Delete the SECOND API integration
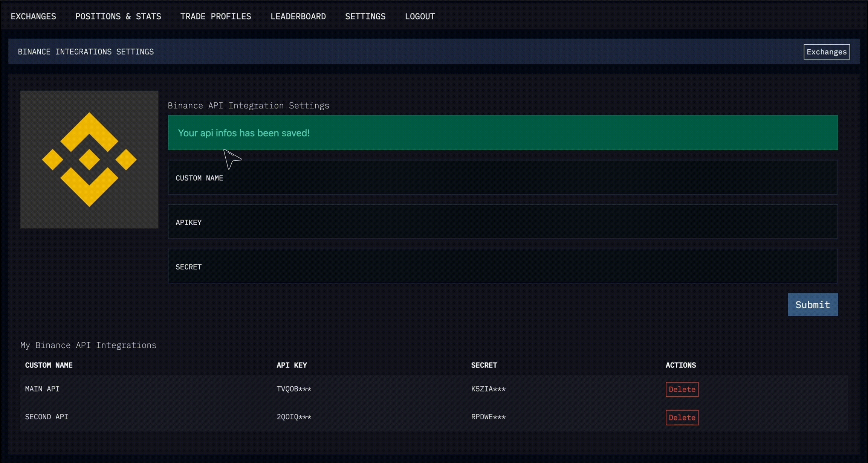The height and width of the screenshot is (463, 868). coord(682,417)
